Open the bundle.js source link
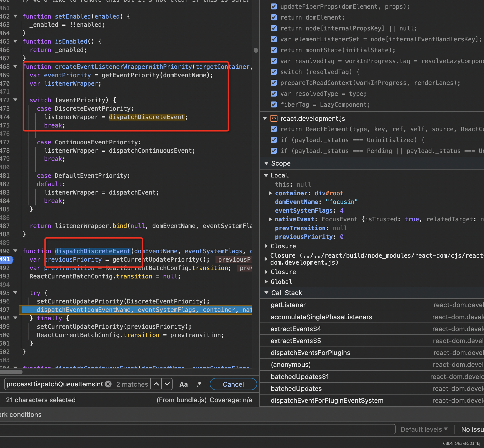 coord(190,400)
